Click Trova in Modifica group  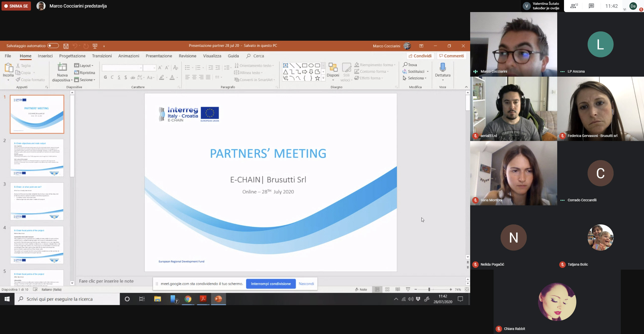pyautogui.click(x=410, y=65)
